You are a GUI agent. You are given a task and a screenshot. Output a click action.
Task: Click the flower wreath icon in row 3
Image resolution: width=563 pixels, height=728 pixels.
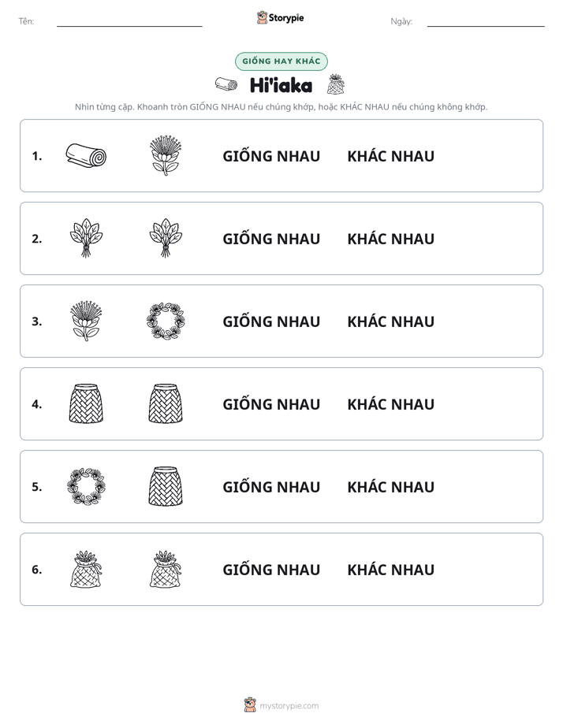166,321
